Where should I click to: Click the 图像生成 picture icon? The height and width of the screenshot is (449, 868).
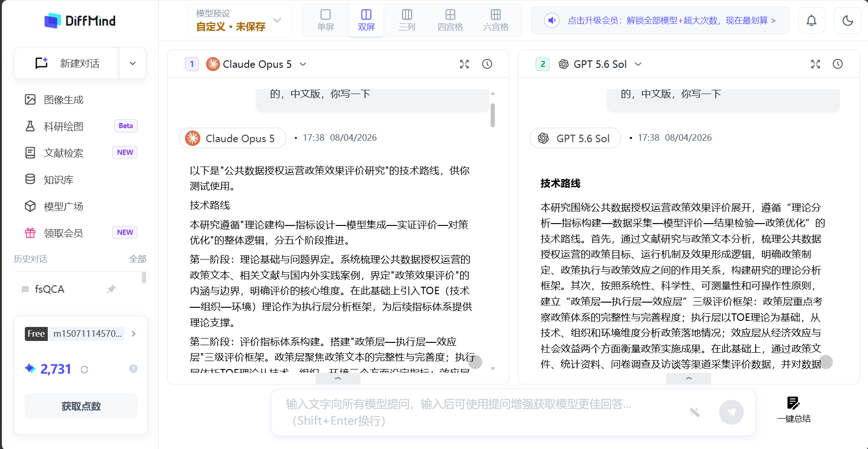coord(30,100)
